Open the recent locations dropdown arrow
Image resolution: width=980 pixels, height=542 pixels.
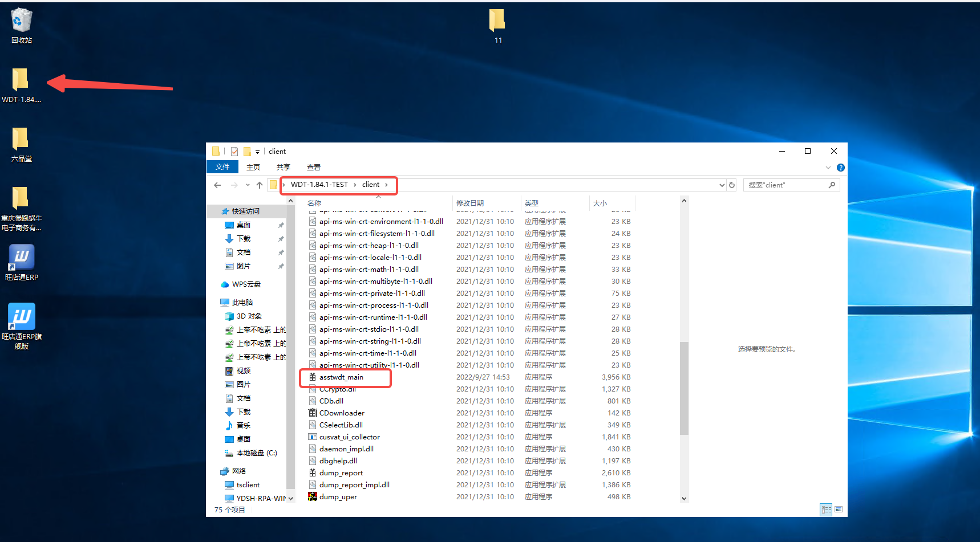click(x=248, y=185)
